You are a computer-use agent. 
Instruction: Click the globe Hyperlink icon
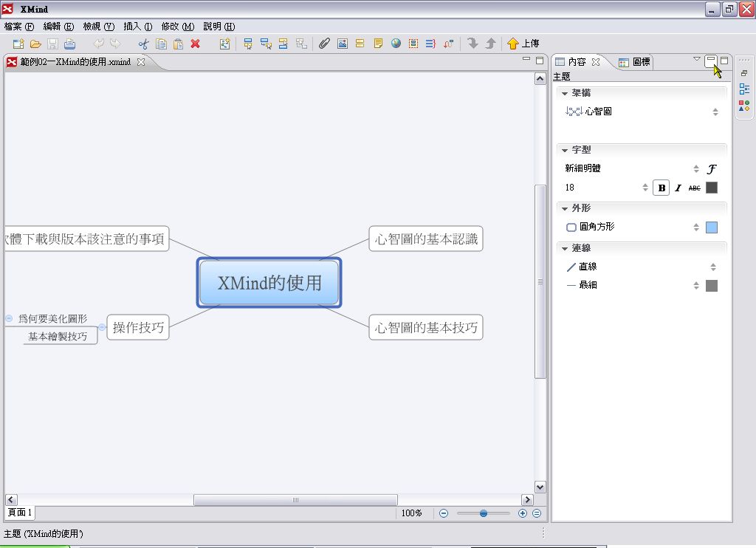pos(396,44)
